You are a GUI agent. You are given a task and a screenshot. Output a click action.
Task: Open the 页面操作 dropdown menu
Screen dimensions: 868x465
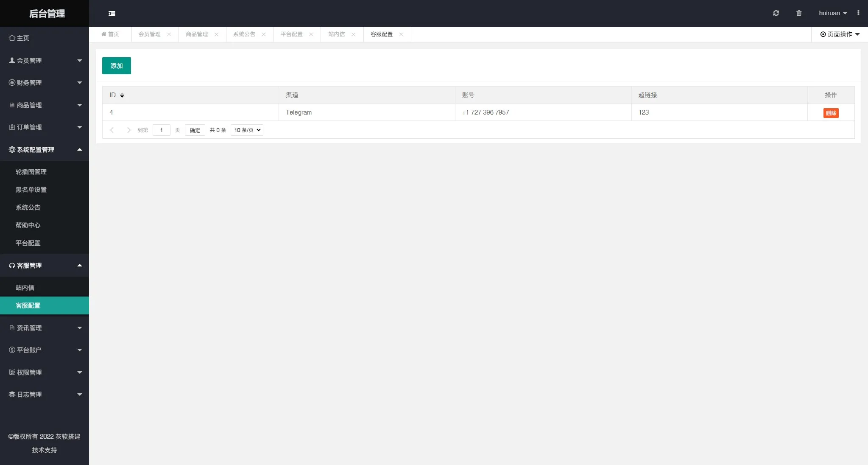840,34
